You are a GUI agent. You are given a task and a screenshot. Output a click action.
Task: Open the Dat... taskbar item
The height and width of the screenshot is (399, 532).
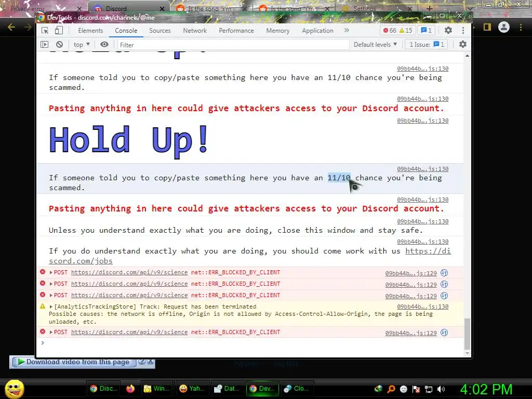pyautogui.click(x=227, y=389)
